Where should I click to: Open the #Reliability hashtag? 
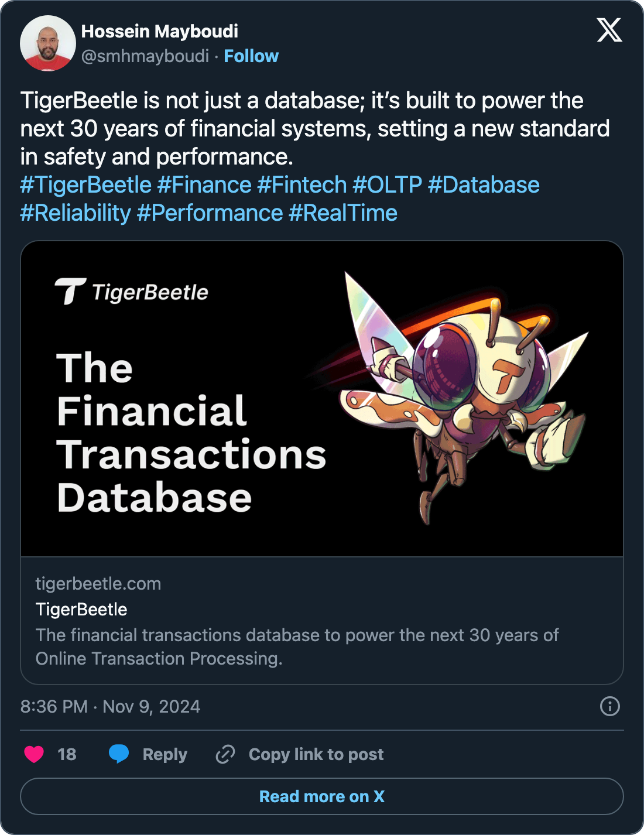click(x=76, y=213)
